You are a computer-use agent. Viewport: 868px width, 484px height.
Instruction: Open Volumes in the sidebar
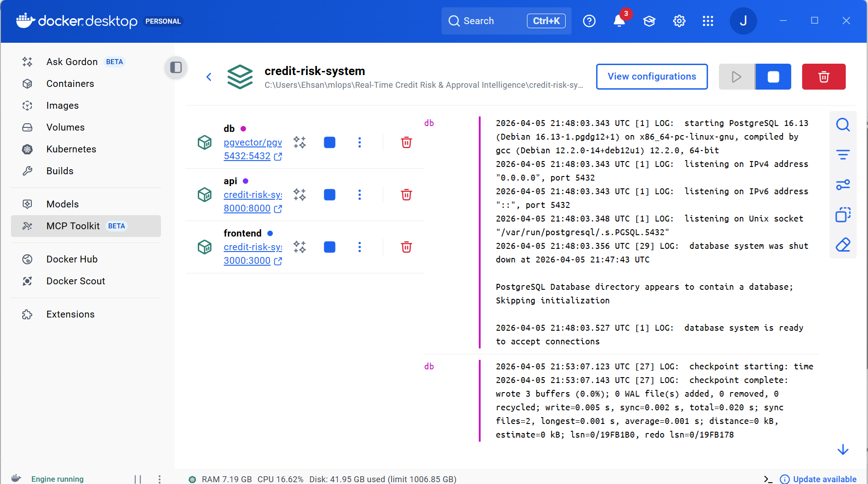(x=65, y=127)
